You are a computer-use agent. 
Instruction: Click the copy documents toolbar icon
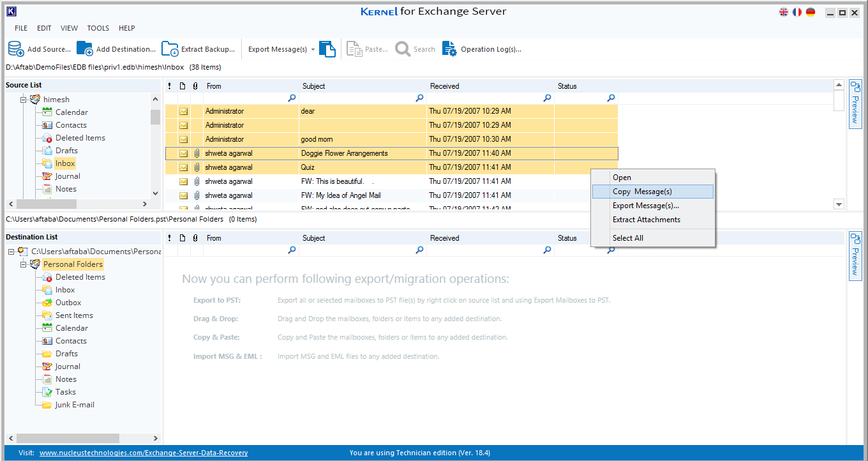pyautogui.click(x=327, y=49)
